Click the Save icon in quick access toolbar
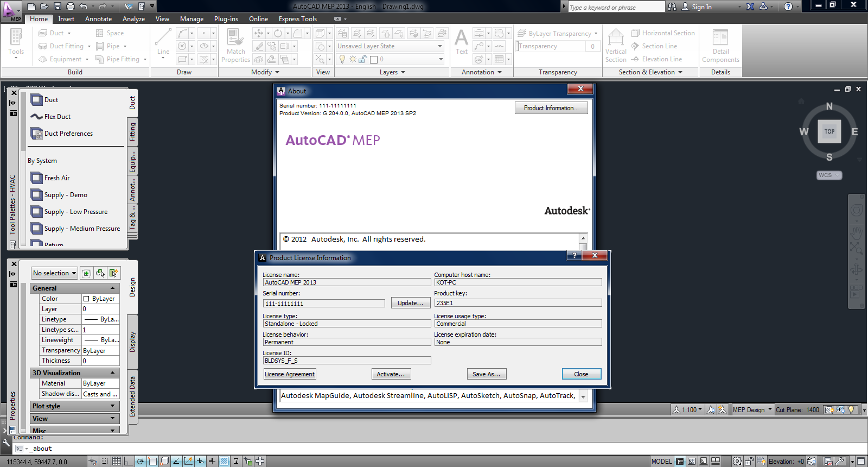The image size is (868, 467). pyautogui.click(x=58, y=7)
